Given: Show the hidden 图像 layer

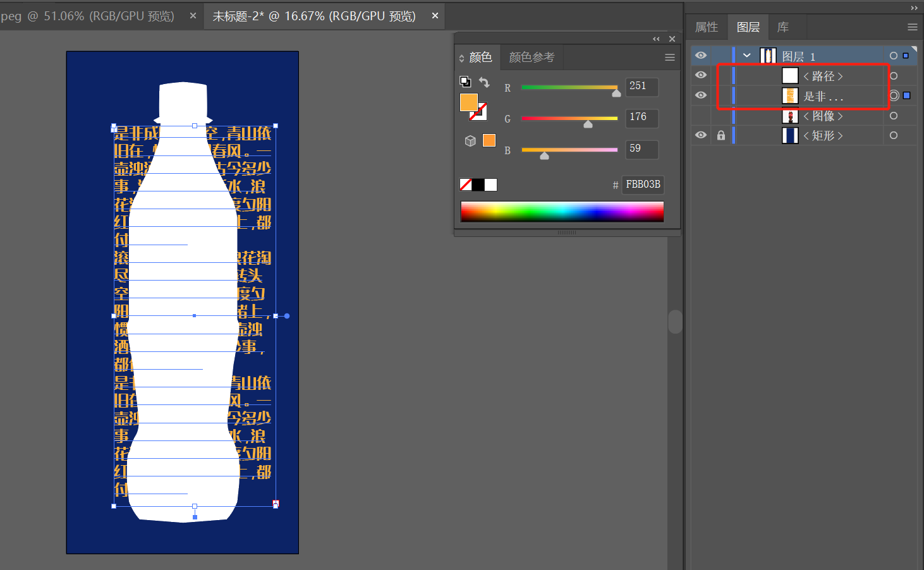Looking at the screenshot, I should pyautogui.click(x=701, y=116).
